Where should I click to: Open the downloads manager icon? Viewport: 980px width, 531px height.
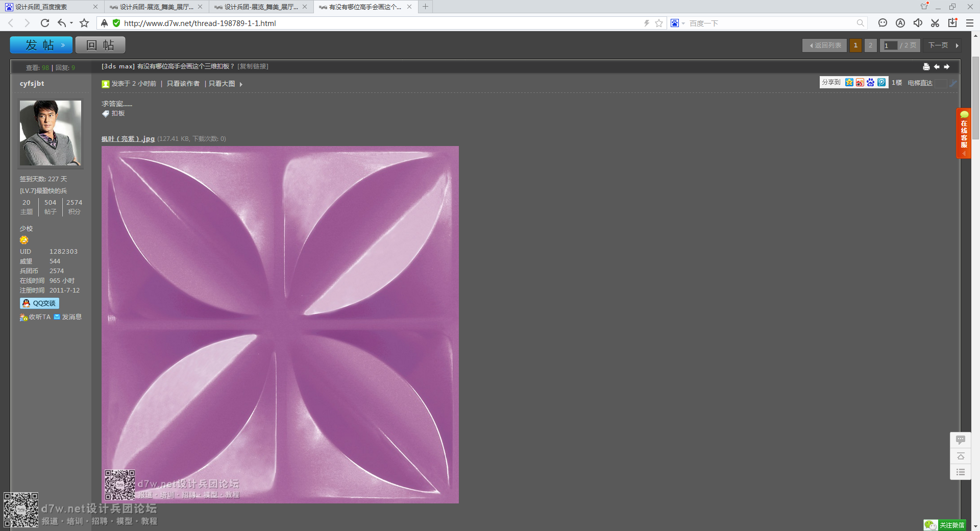[952, 23]
